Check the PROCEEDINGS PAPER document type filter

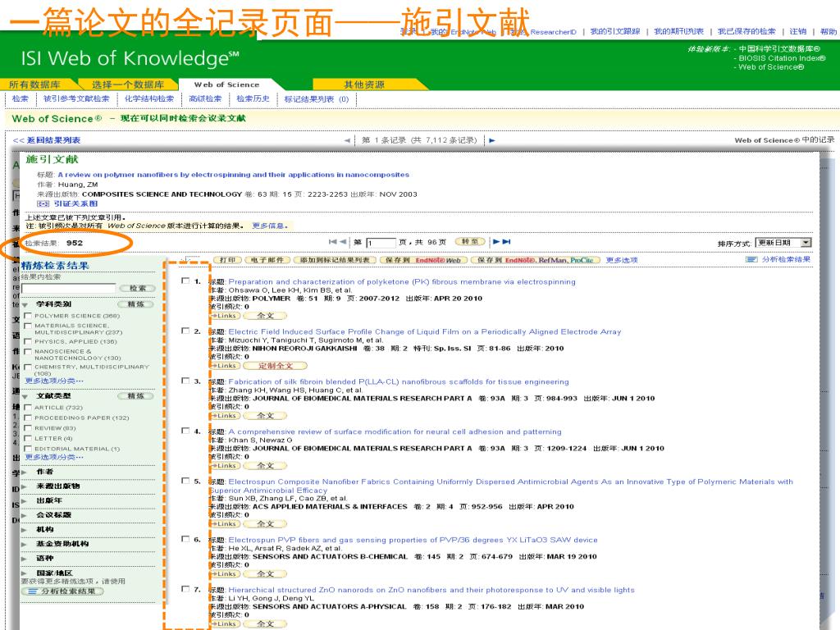[28, 418]
